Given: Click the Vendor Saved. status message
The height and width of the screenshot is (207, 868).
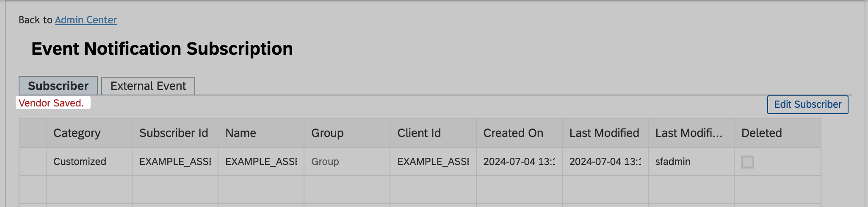Looking at the screenshot, I should pos(51,103).
